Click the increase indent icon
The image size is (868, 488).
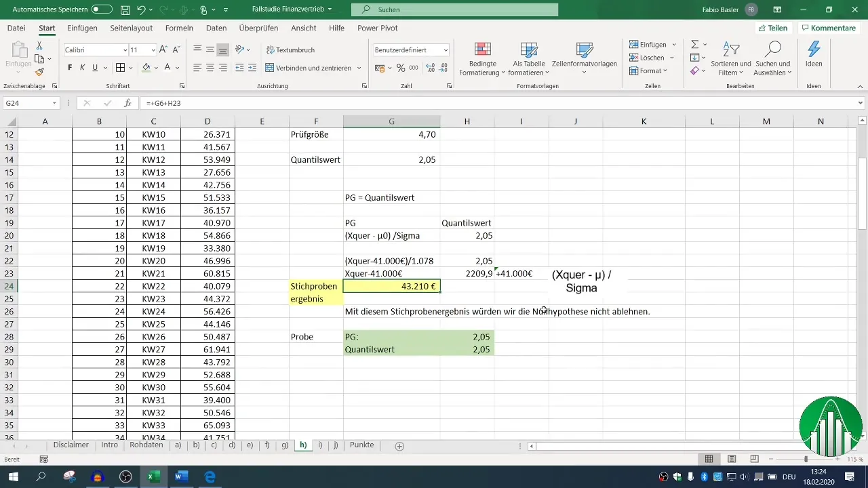pyautogui.click(x=252, y=68)
